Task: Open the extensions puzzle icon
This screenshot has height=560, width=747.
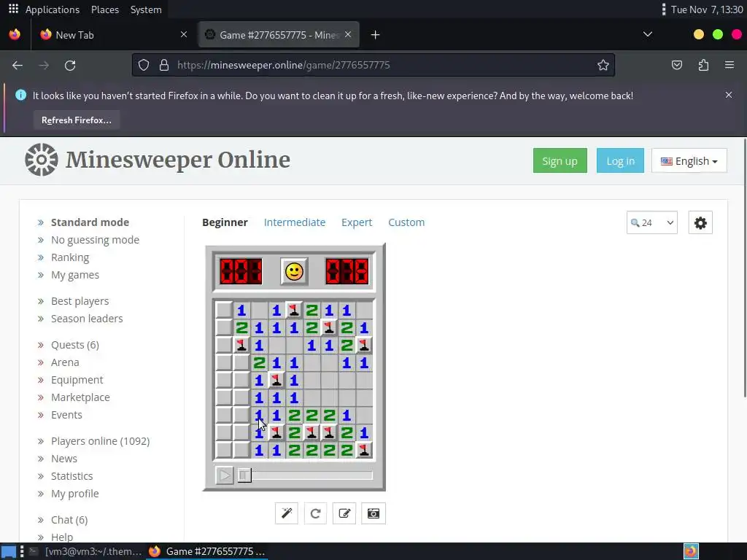Action: (704, 65)
